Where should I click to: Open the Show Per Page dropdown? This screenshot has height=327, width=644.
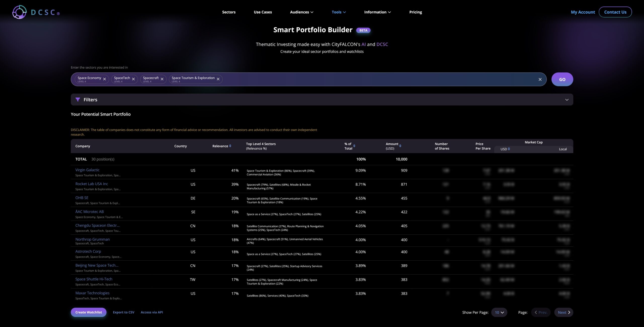pos(499,312)
